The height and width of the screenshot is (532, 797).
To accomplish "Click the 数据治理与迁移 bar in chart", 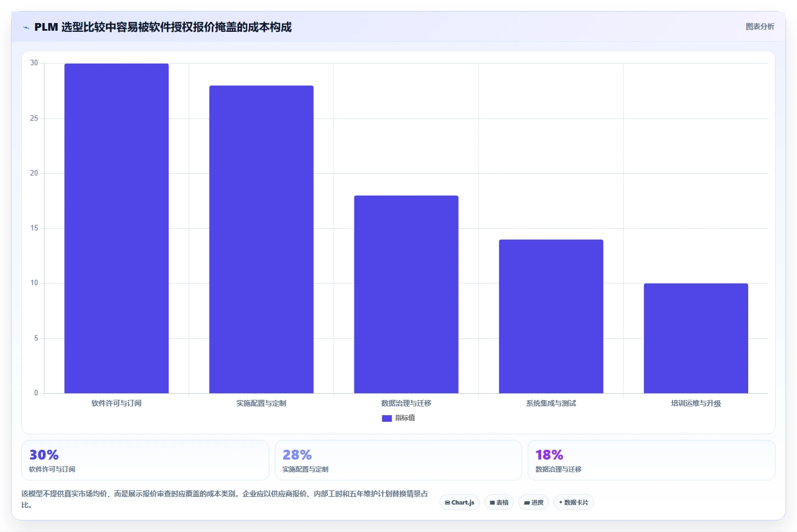I will [x=406, y=295].
